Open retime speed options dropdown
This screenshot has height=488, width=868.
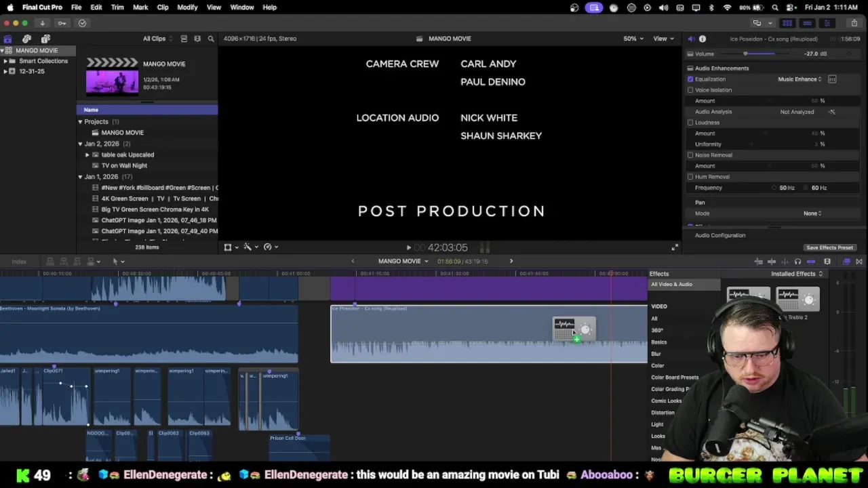tap(271, 247)
